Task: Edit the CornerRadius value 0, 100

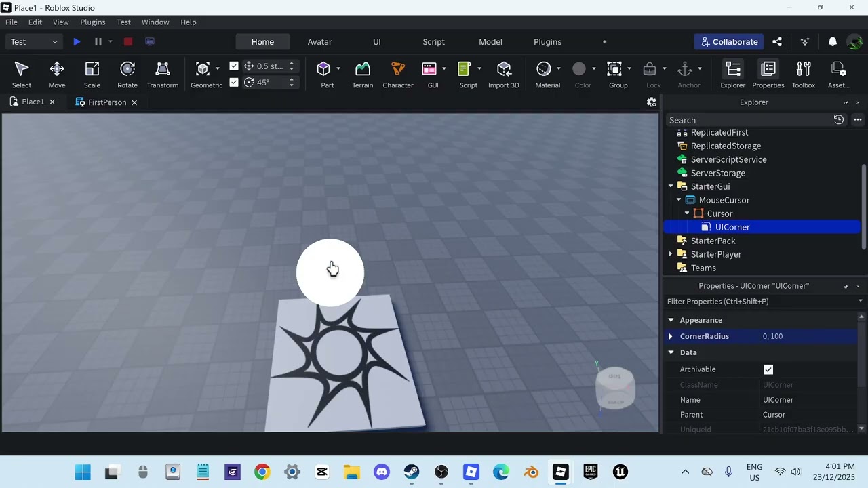Action: pyautogui.click(x=810, y=336)
